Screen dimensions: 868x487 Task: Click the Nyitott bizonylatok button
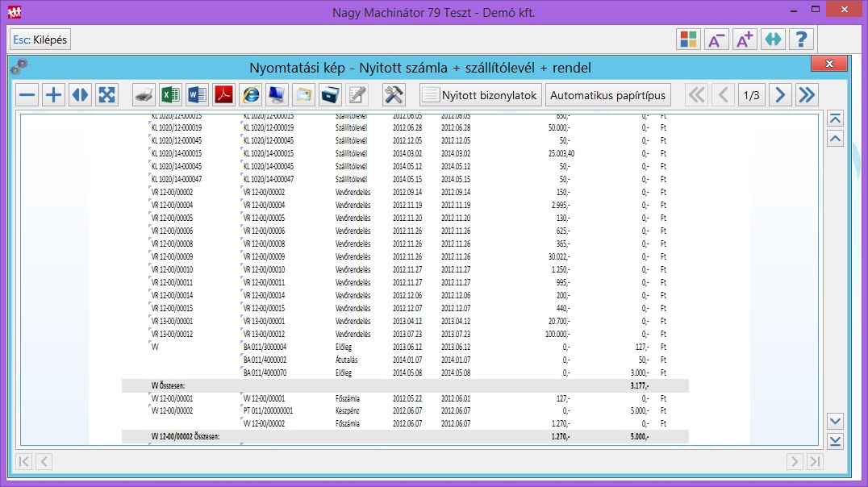[481, 95]
